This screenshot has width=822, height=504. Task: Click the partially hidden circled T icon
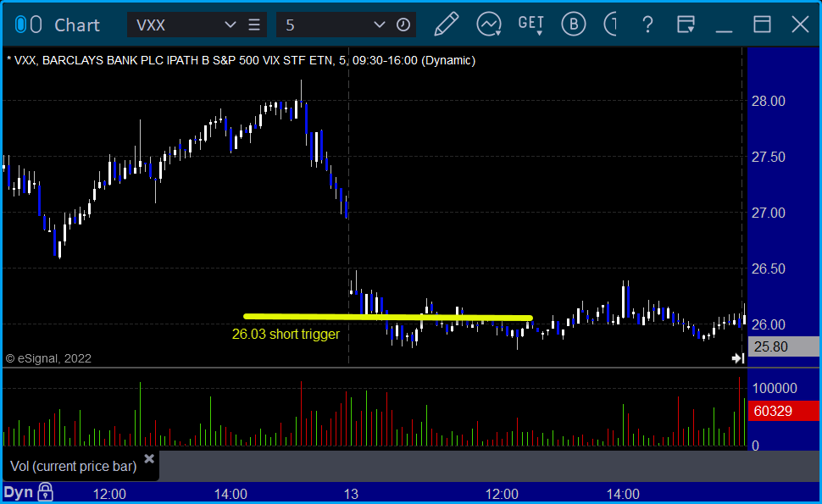point(610,24)
